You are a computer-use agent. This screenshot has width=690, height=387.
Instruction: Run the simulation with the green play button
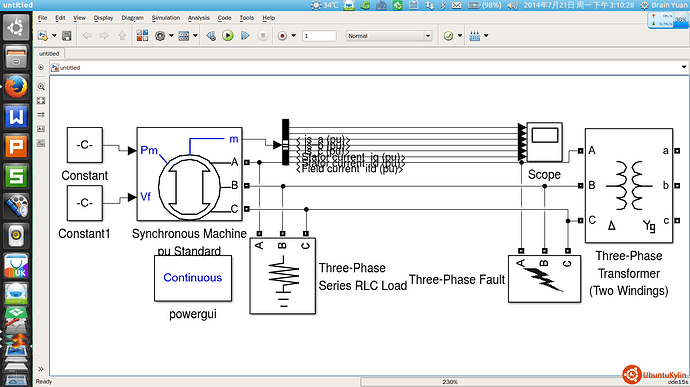pos(228,36)
